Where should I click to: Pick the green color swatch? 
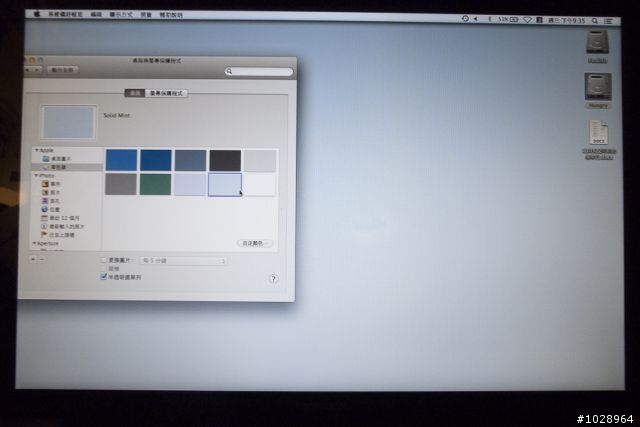pyautogui.click(x=156, y=184)
